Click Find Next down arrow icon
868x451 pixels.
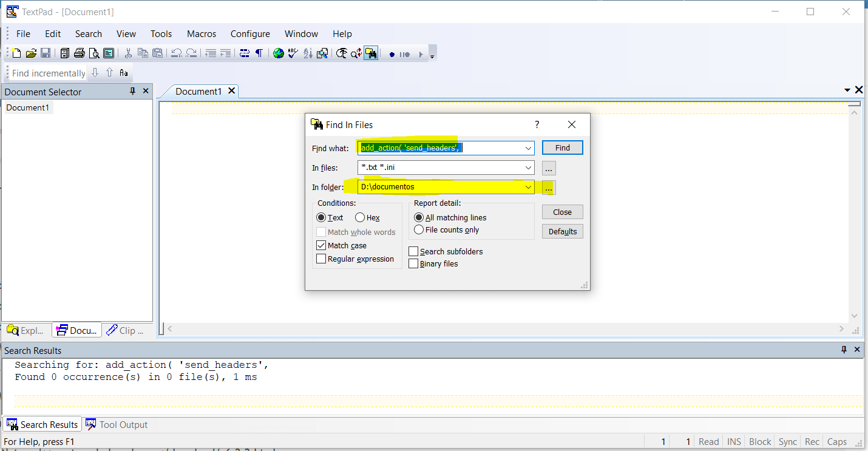[x=95, y=73]
